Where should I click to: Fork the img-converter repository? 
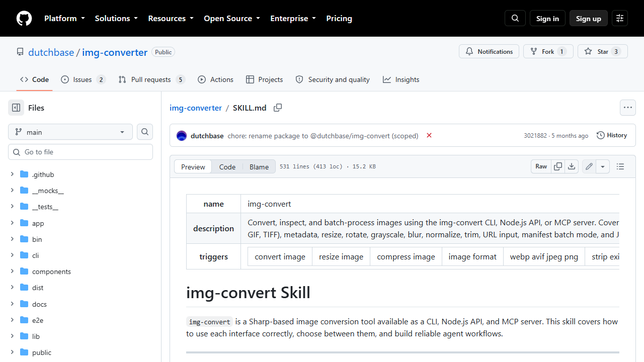[548, 51]
